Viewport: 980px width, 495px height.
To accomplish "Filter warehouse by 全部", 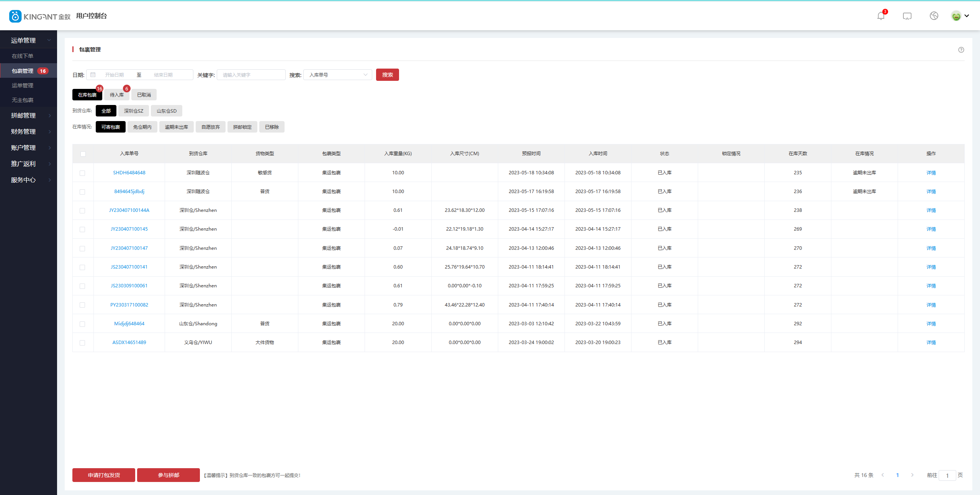I will [106, 111].
